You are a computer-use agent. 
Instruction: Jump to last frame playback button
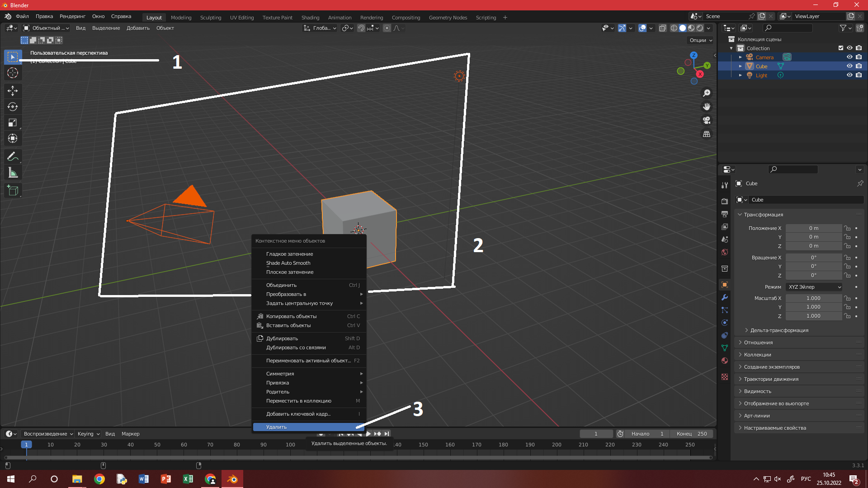coord(387,434)
